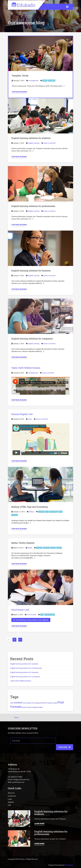The width and height of the screenshot is (81, 868).
Task: Open Login in Quick Links
Action: [10, 799]
